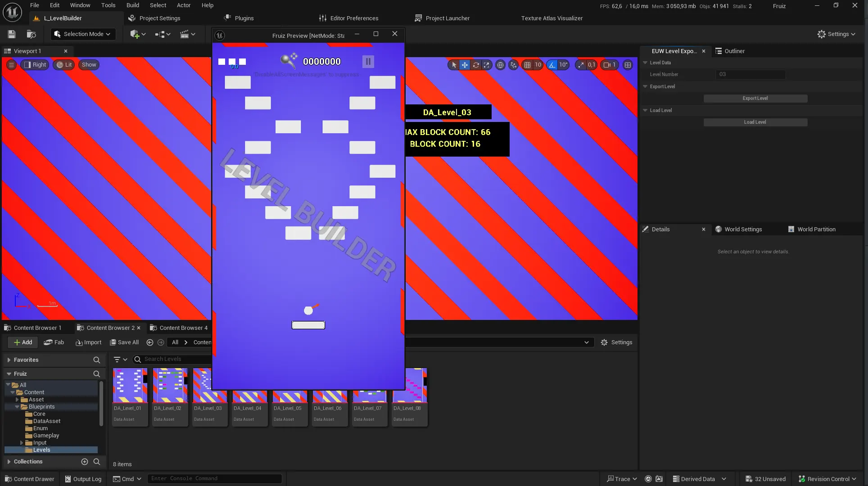Screen dimensions: 868x486
Task: Open Content Browser Settings gear
Action: 616,342
